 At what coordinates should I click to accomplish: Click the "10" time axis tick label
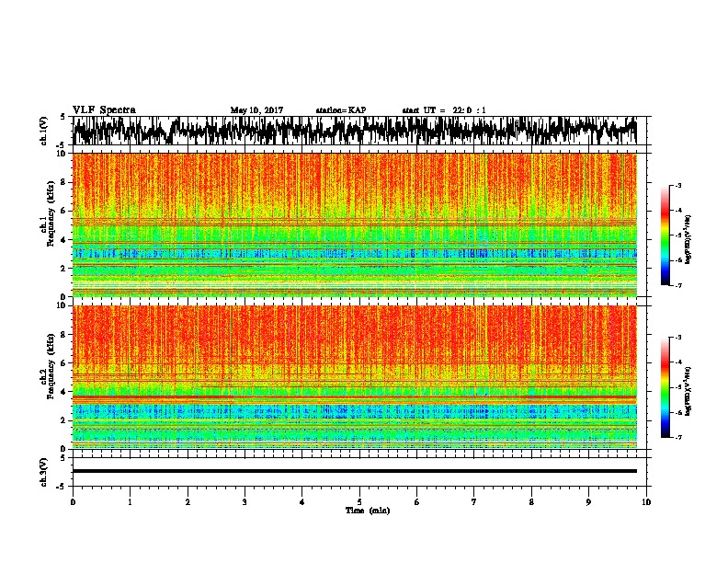[646, 502]
